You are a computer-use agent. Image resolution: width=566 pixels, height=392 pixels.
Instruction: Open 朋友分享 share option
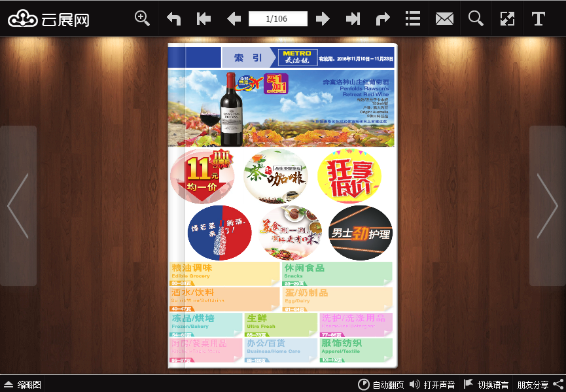pos(540,384)
